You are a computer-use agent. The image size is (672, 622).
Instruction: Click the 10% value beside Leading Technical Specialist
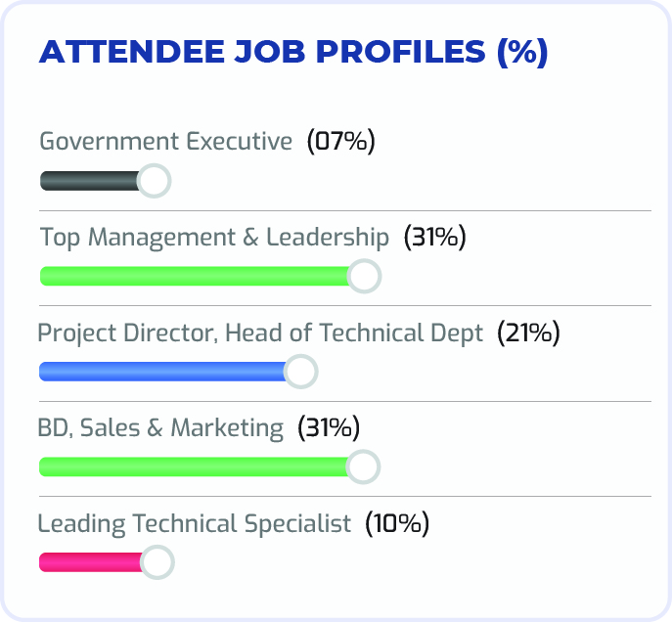(x=397, y=523)
